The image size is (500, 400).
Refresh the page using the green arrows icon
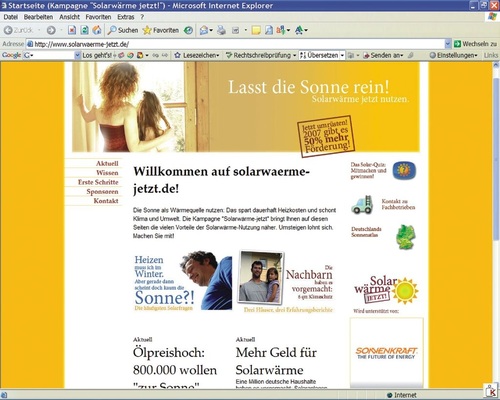coord(84,30)
